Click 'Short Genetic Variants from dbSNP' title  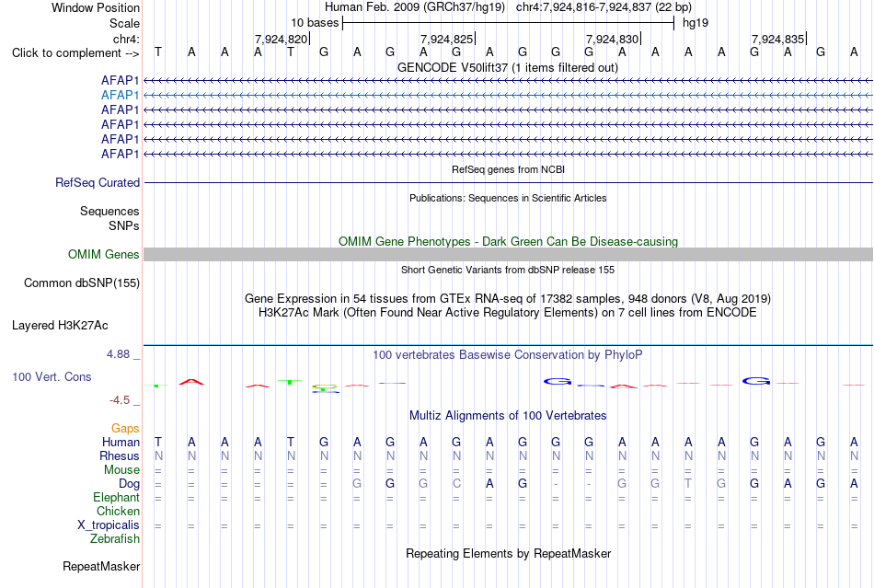point(508,270)
